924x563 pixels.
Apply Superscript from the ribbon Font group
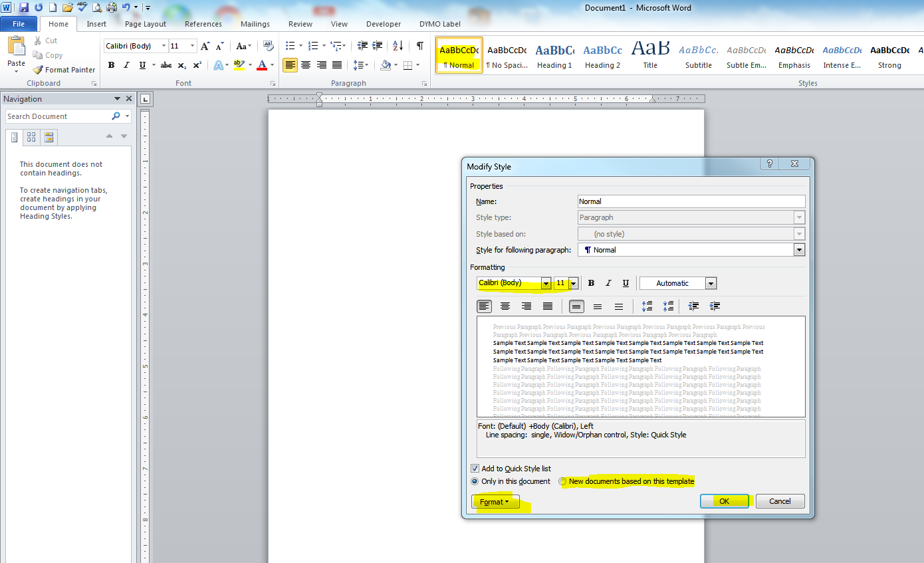[197, 65]
